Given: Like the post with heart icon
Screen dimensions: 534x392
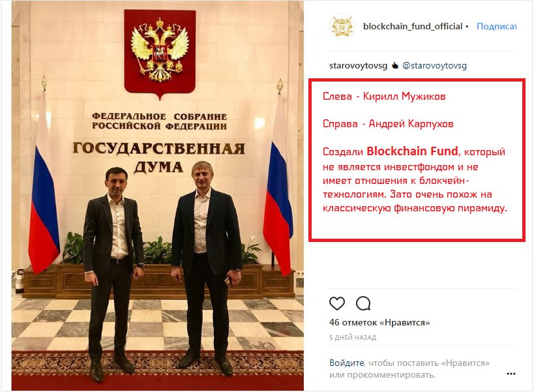Looking at the screenshot, I should (336, 303).
